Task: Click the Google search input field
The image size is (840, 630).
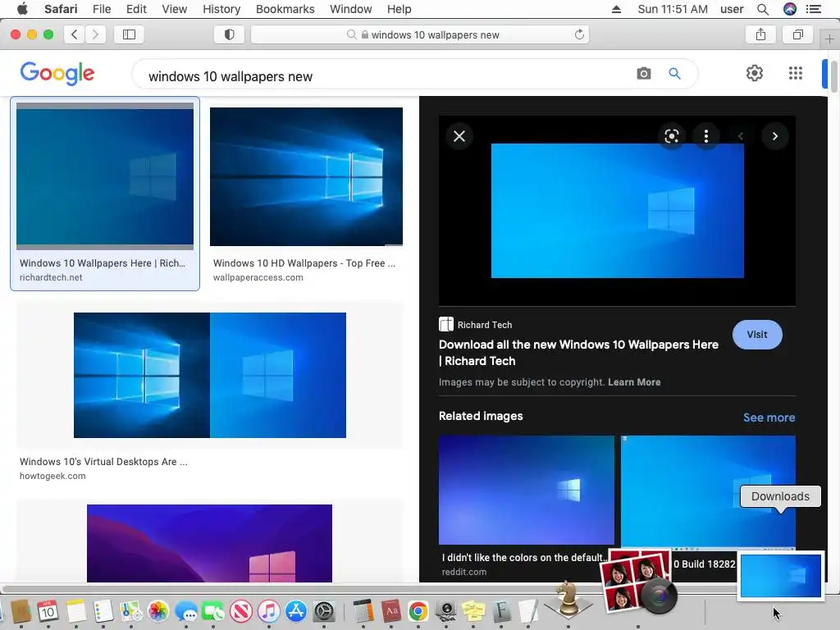Action: [386, 76]
